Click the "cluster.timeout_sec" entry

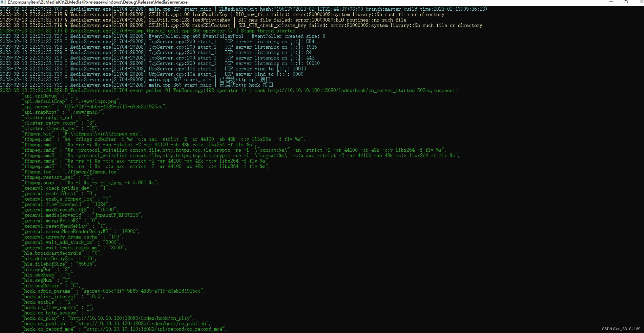click(61, 129)
